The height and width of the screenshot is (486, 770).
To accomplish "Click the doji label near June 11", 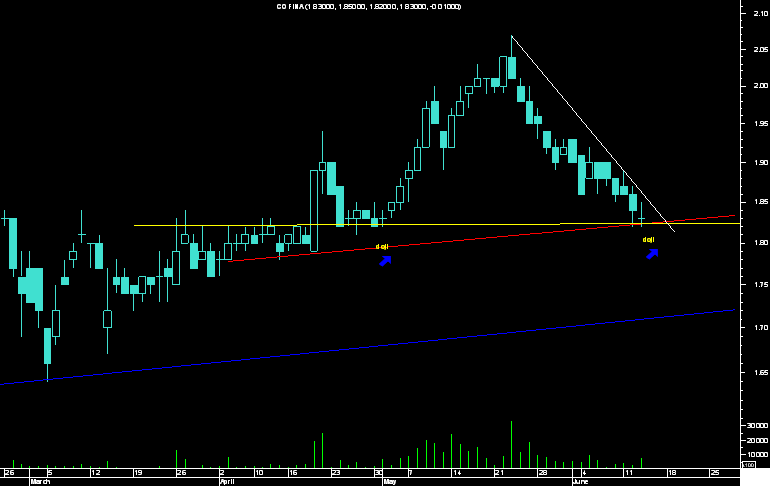I will click(x=649, y=240).
